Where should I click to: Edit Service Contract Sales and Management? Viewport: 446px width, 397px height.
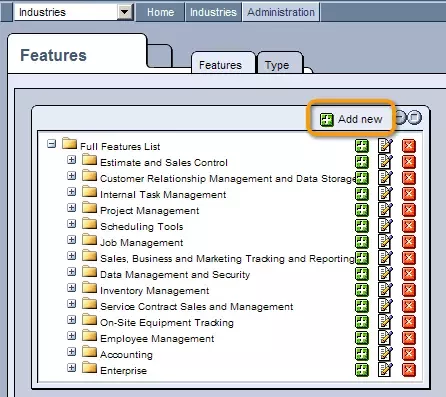[385, 306]
